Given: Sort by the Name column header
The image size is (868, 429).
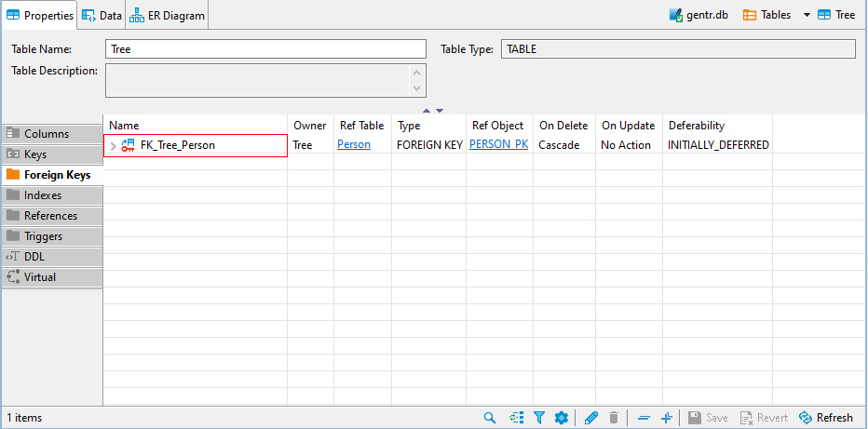Looking at the screenshot, I should pos(196,126).
